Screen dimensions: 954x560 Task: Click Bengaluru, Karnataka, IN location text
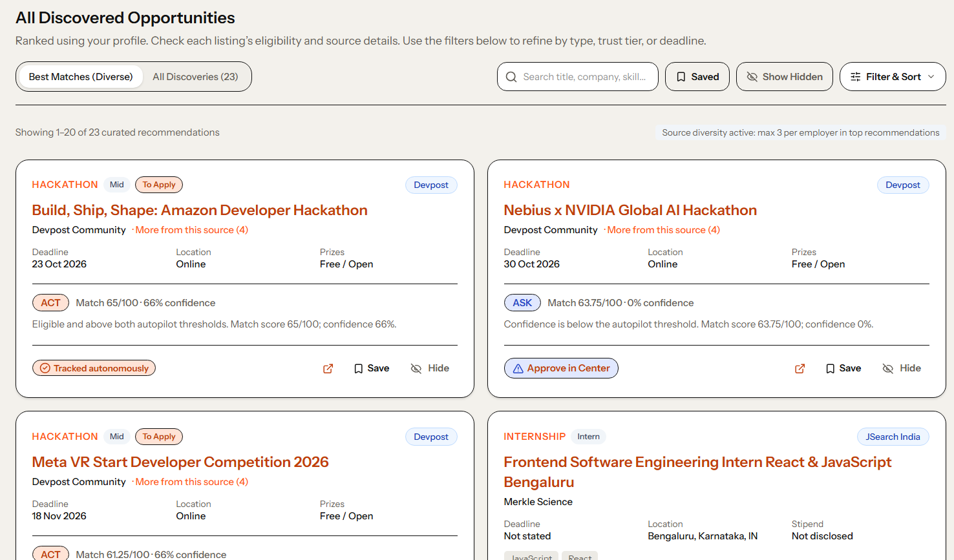pos(703,536)
